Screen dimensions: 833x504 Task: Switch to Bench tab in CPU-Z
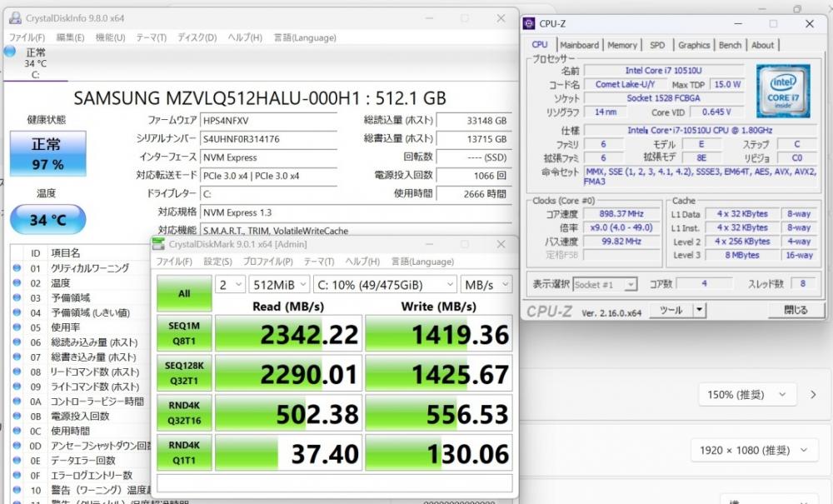[730, 45]
